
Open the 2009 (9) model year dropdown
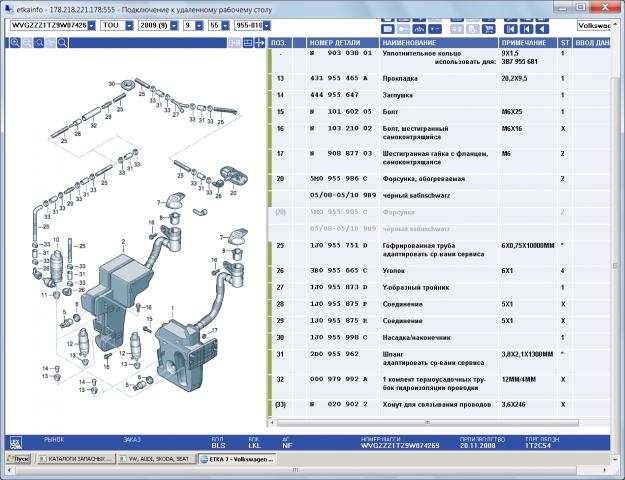tap(174, 26)
